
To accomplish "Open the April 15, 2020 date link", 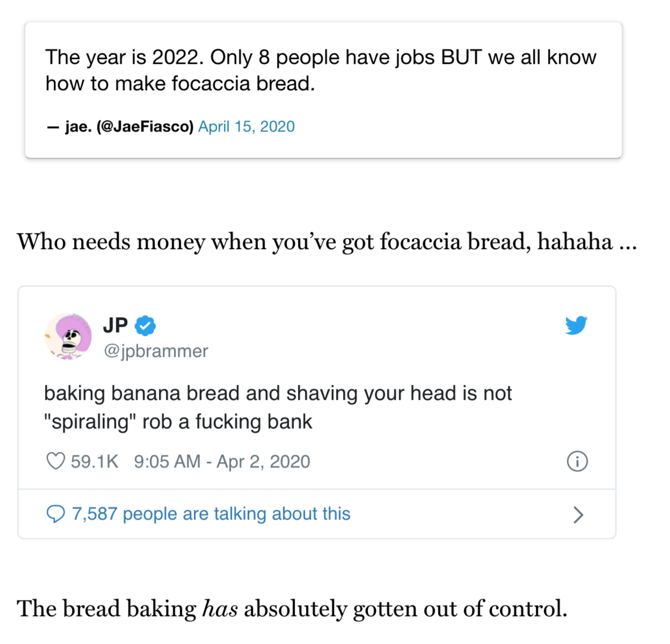I will [246, 127].
